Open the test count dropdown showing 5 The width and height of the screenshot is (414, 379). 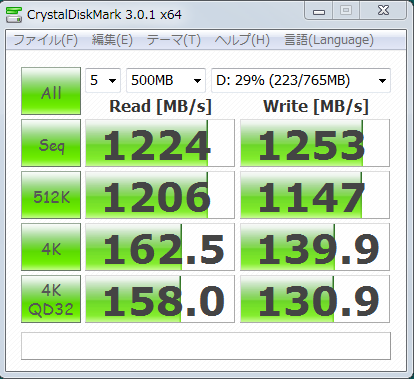pos(103,80)
